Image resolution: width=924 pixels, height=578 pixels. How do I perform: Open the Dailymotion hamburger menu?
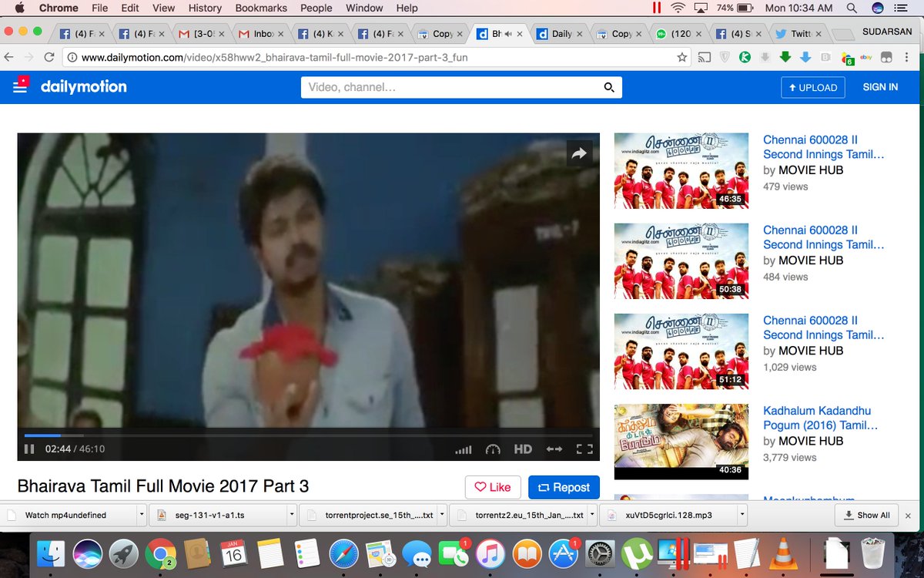[x=20, y=86]
